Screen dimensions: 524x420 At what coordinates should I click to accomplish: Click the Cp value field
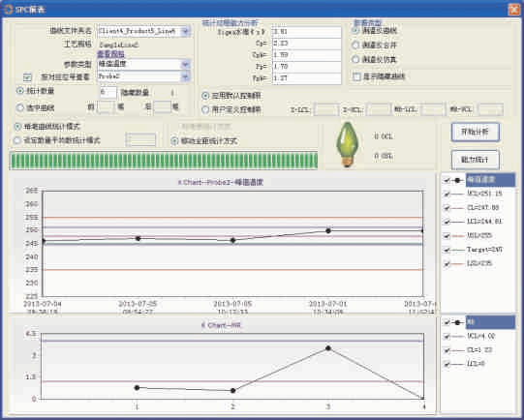pyautogui.click(x=306, y=44)
